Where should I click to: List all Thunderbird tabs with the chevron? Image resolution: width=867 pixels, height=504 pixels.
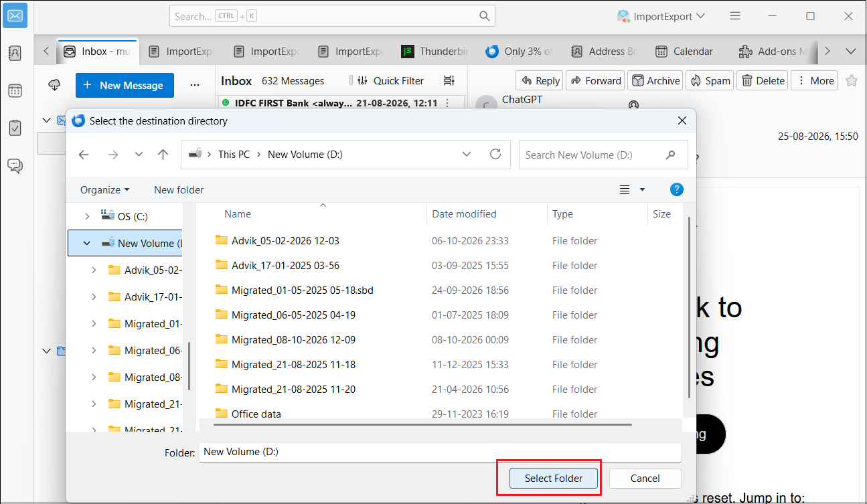coord(851,51)
